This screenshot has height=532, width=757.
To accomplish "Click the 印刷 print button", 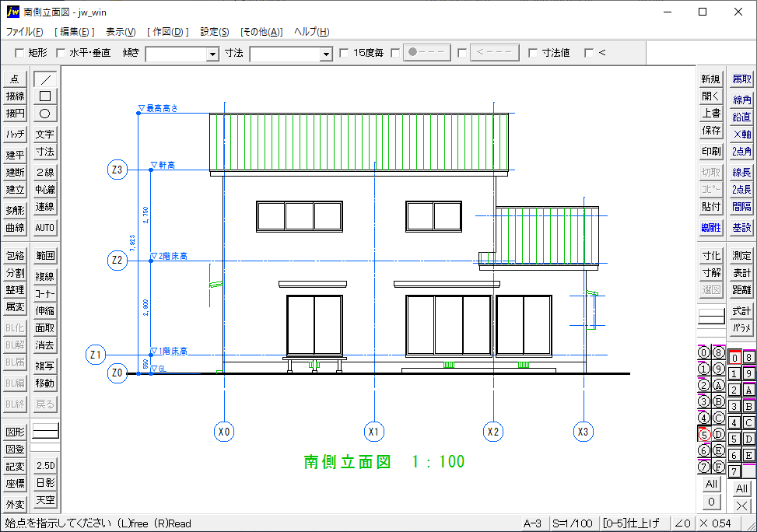I will coord(710,152).
